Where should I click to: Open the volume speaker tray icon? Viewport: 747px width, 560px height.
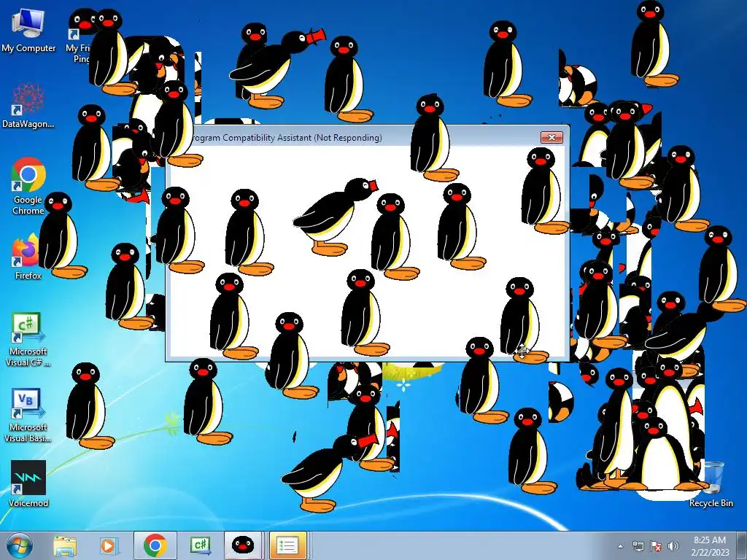pyautogui.click(x=673, y=546)
